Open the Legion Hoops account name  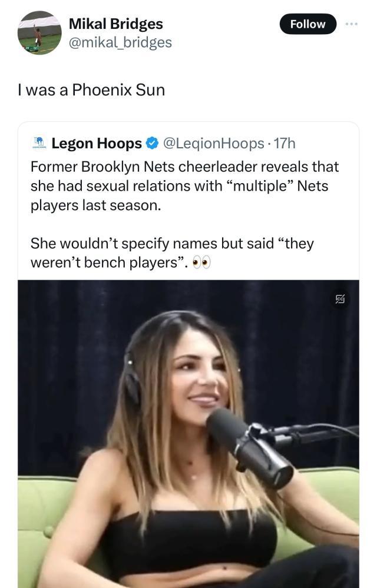[x=97, y=143]
